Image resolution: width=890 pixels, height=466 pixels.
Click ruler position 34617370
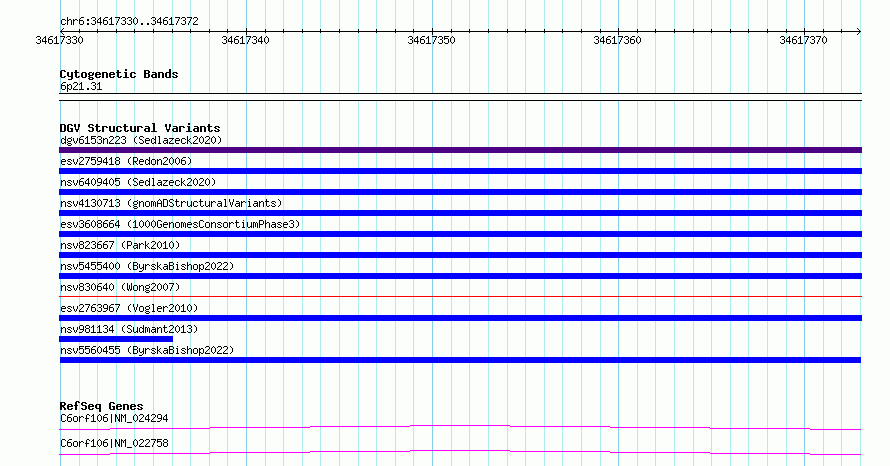pyautogui.click(x=803, y=40)
